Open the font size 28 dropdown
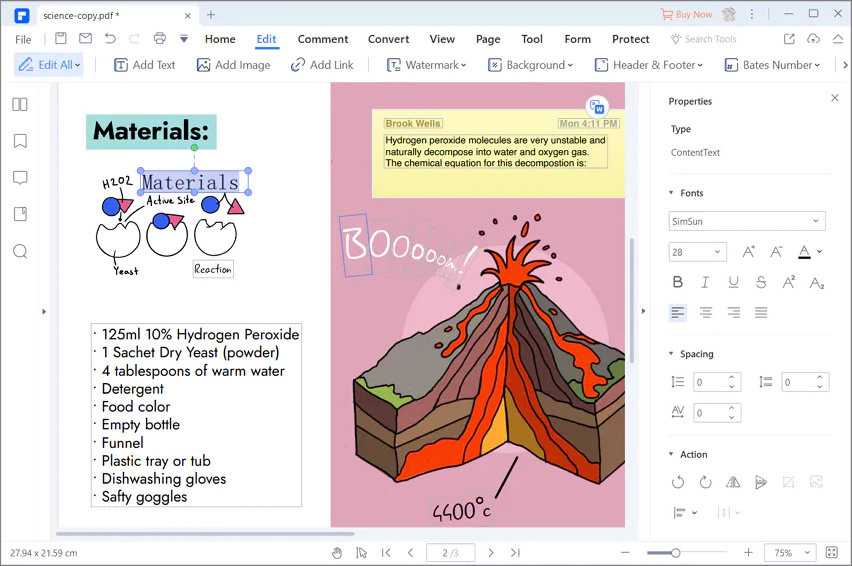Image resolution: width=852 pixels, height=566 pixels. coord(698,252)
